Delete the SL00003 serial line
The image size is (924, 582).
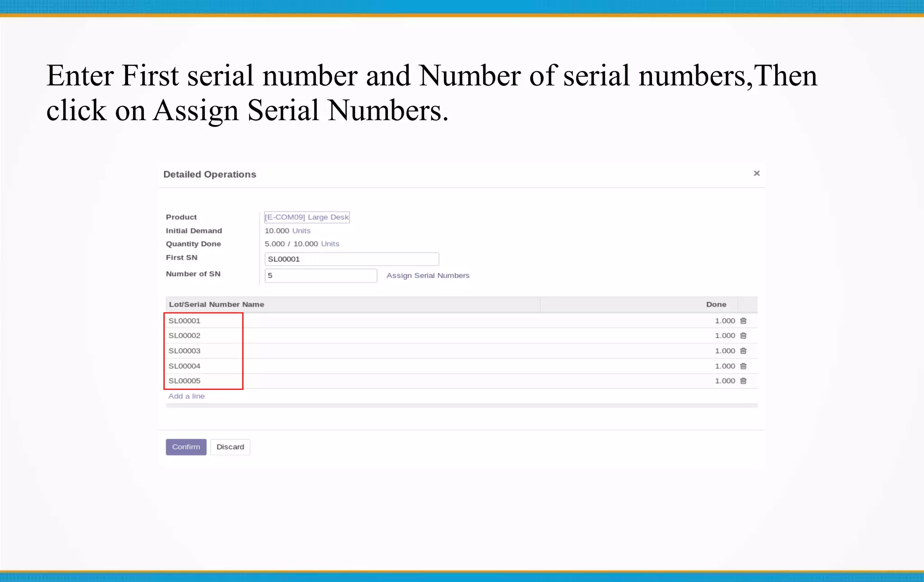pyautogui.click(x=743, y=351)
